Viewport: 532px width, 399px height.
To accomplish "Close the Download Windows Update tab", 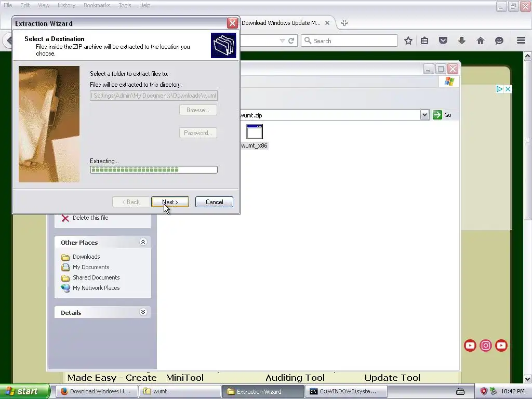I will (327, 23).
